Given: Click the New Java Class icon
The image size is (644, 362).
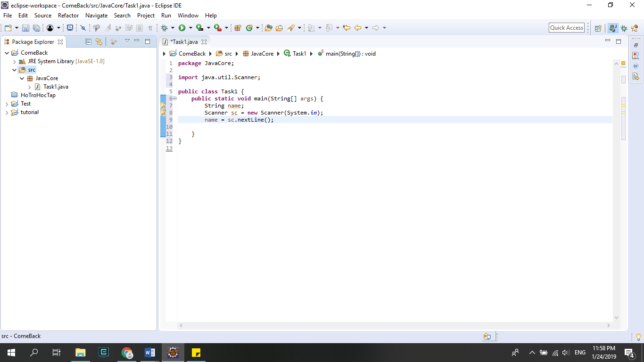Looking at the screenshot, I should click(x=249, y=28).
